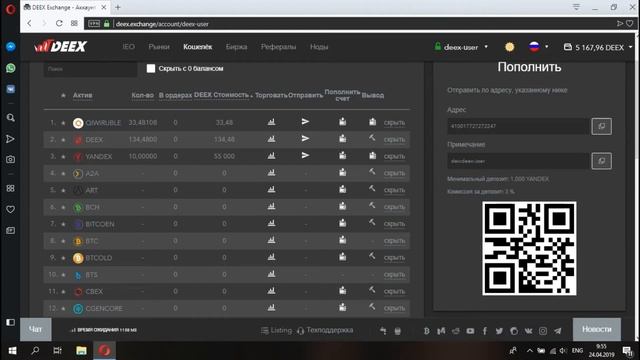Toggle favorite star for BTC
Viewport: 640px width, 360px height.
(63, 241)
